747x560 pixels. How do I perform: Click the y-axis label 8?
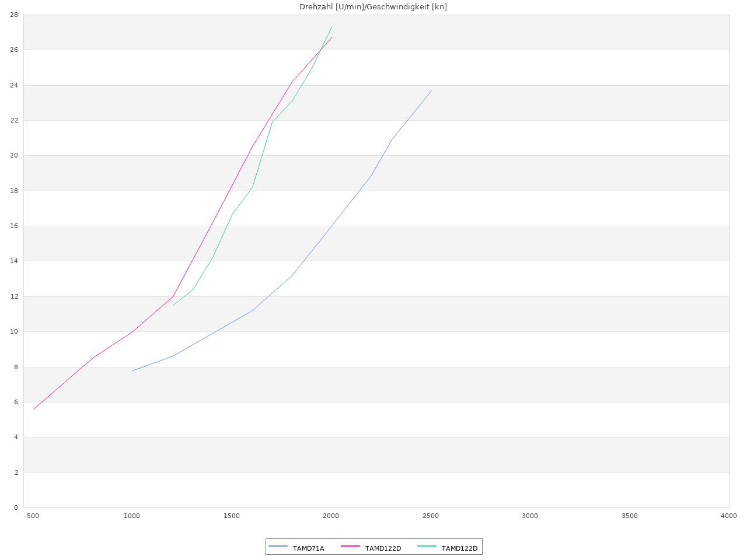point(16,367)
